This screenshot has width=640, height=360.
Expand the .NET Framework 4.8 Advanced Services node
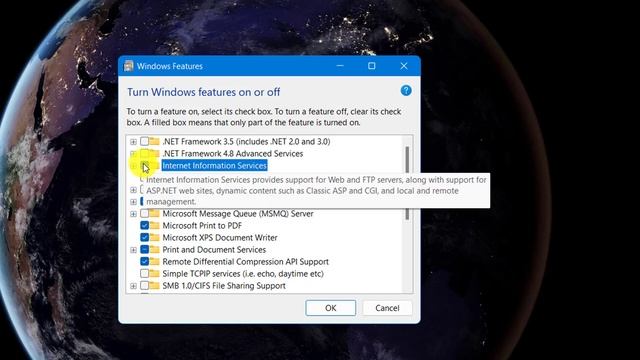point(133,153)
